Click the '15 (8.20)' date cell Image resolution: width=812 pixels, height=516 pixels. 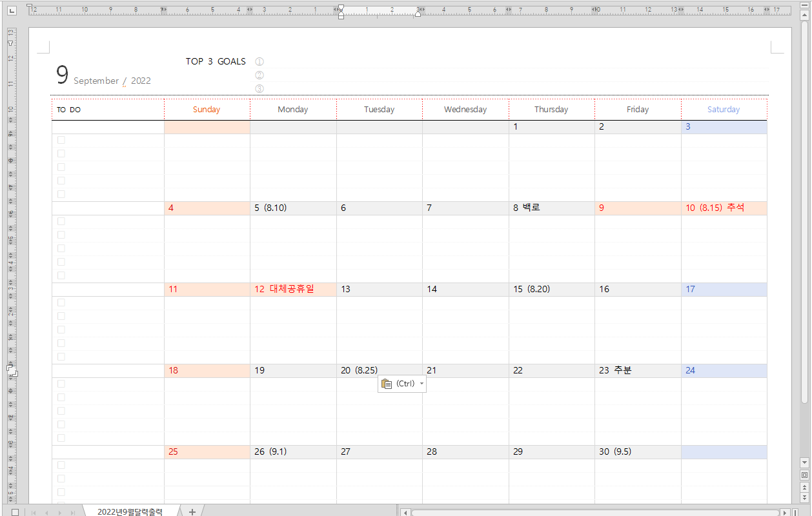point(552,290)
